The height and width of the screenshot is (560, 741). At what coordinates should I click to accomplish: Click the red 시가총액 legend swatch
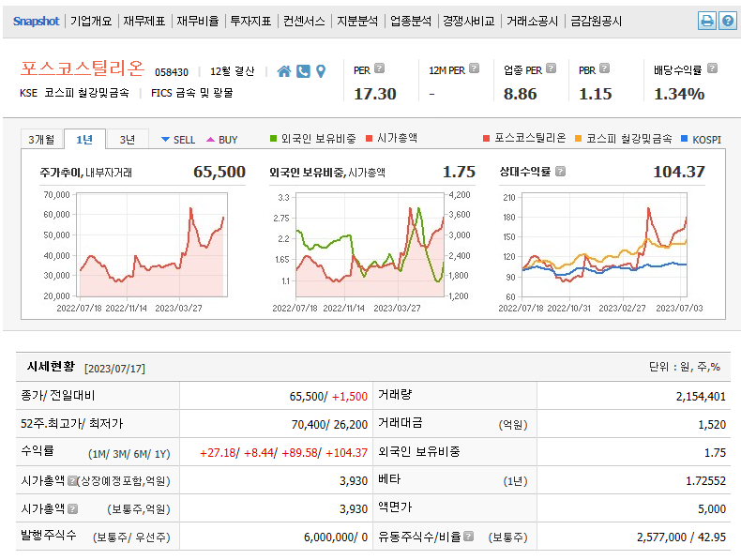369,139
